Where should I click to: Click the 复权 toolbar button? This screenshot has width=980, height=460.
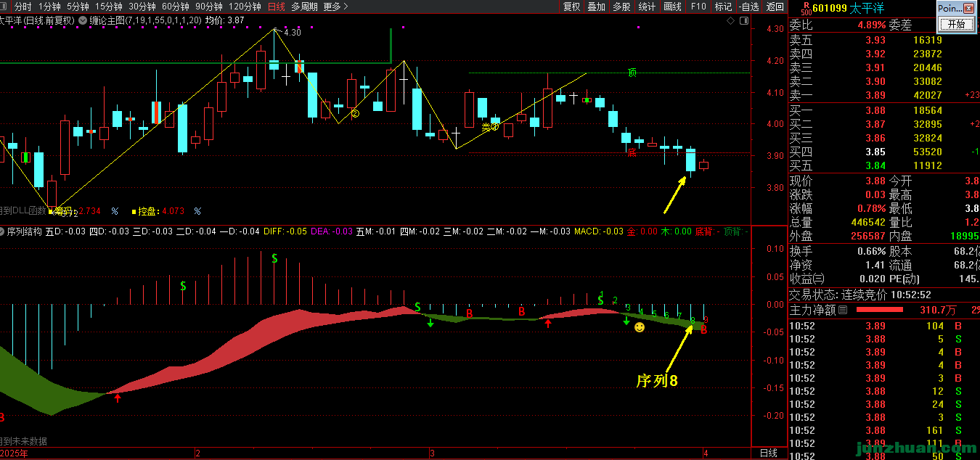coord(572,7)
